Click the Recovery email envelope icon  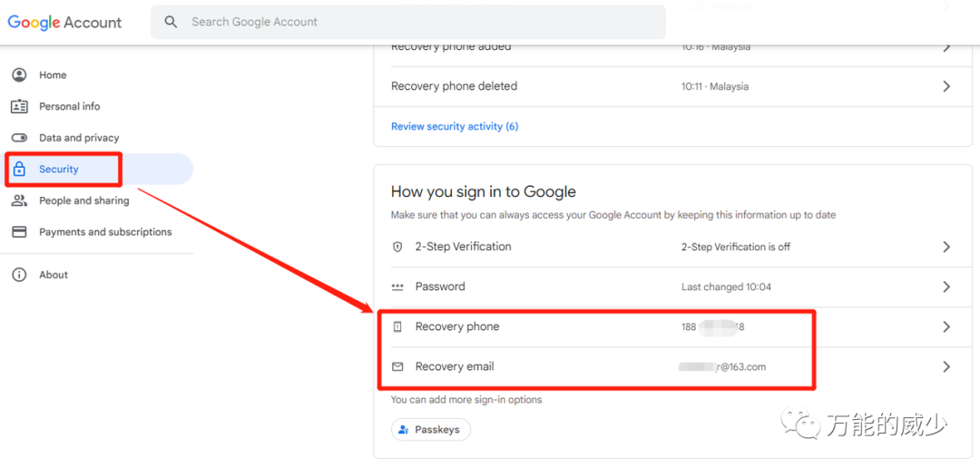(x=397, y=366)
